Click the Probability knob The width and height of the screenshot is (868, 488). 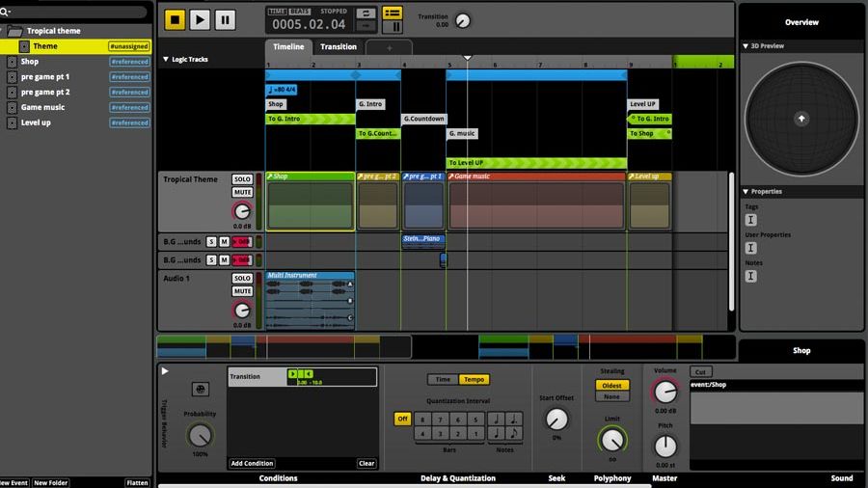pos(200,435)
